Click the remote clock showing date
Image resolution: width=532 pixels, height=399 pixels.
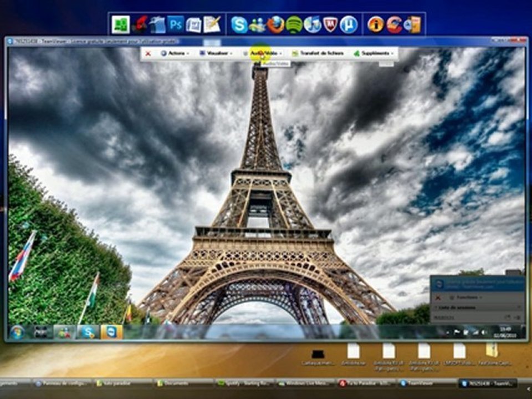click(x=505, y=332)
